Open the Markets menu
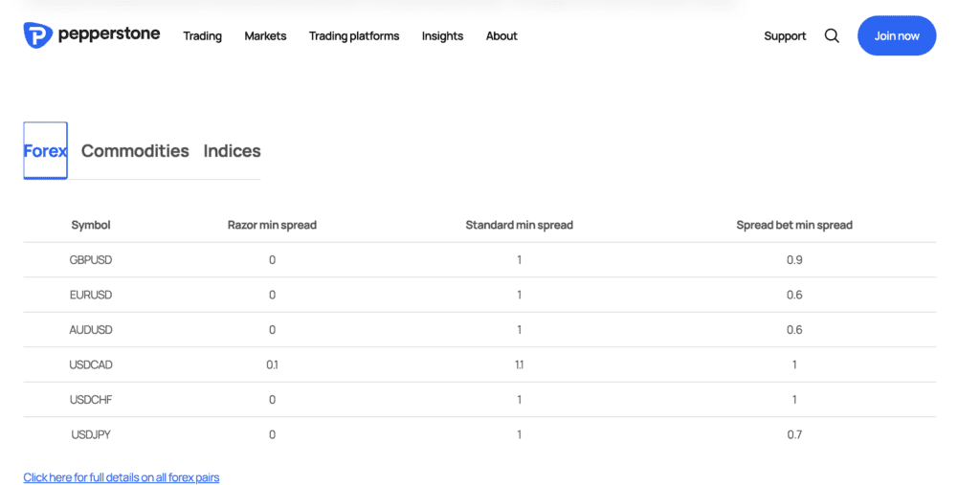This screenshot has width=980, height=485. click(x=265, y=36)
